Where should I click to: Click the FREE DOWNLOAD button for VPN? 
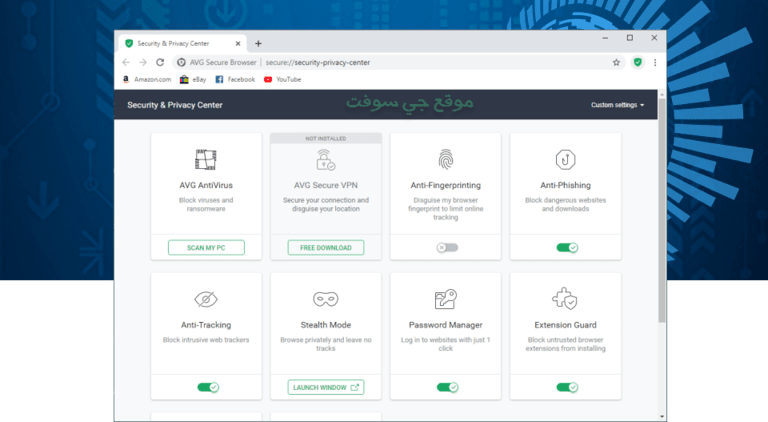point(326,248)
